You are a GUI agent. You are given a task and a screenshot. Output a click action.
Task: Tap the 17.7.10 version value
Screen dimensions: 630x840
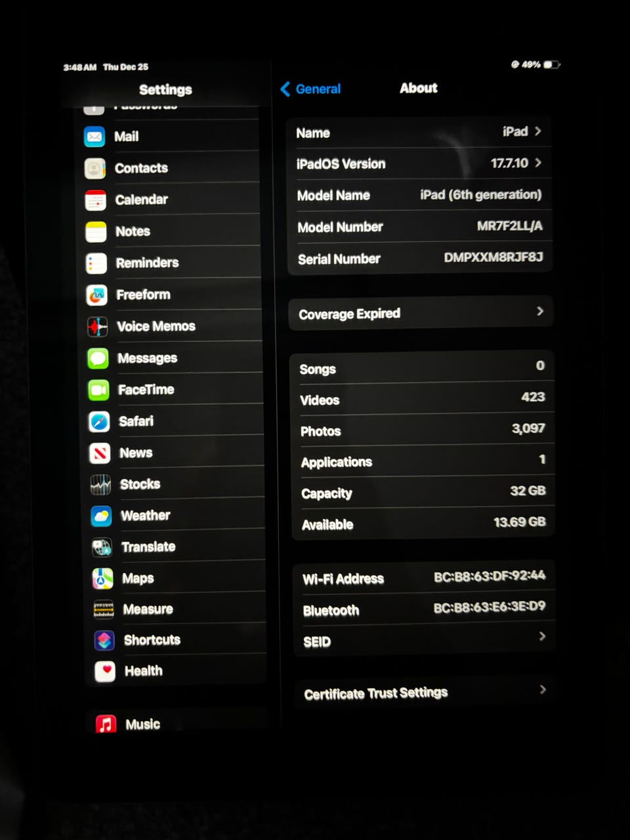click(509, 163)
